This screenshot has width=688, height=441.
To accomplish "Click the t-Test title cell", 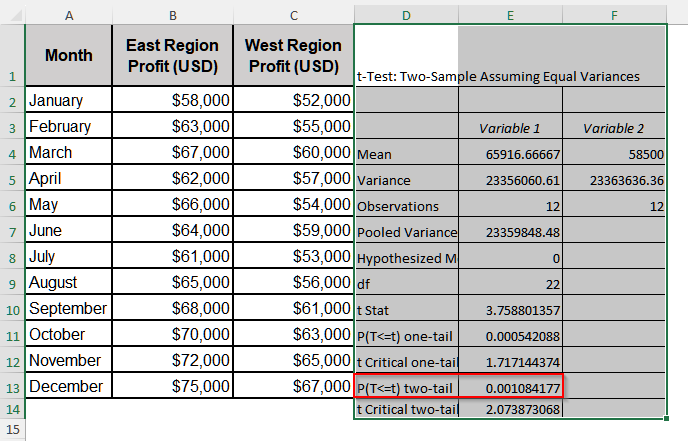I will click(x=405, y=76).
